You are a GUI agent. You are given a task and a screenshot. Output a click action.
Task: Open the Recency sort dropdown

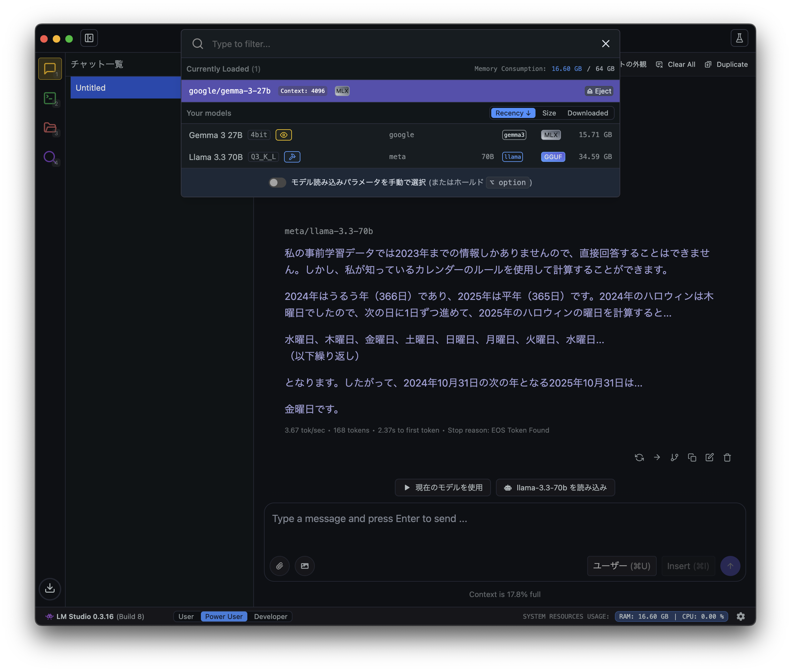coord(513,113)
